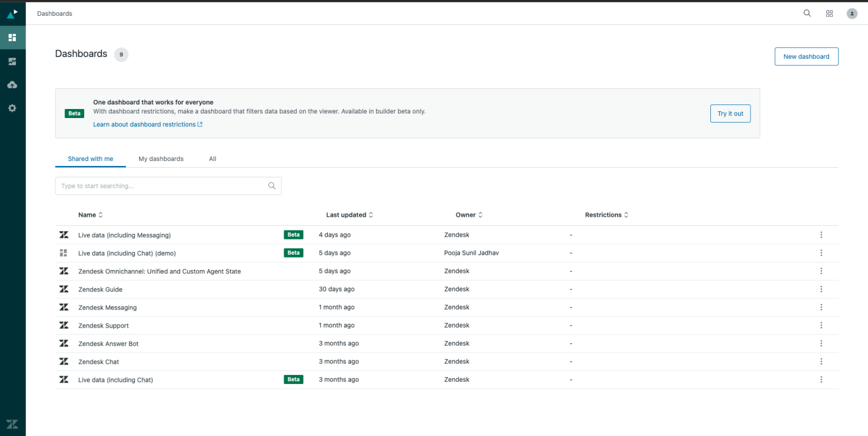868x436 pixels.
Task: Open Live data (including Chat) (demo) dashboard
Action: click(x=127, y=254)
